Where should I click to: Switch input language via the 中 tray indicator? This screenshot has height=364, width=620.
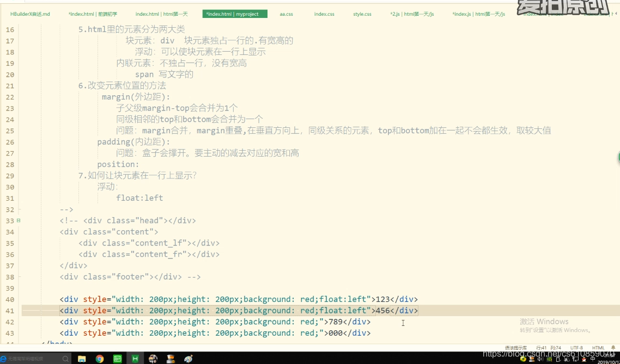[592, 360]
